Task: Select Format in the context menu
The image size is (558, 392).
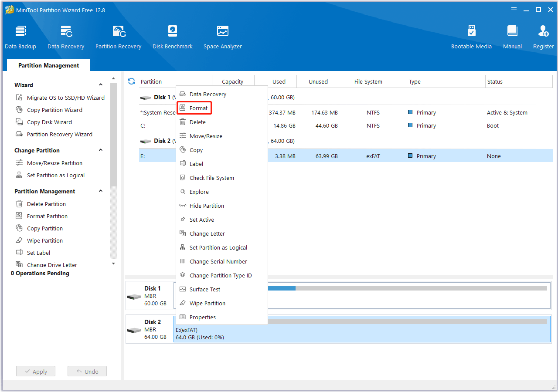Action: [221, 108]
